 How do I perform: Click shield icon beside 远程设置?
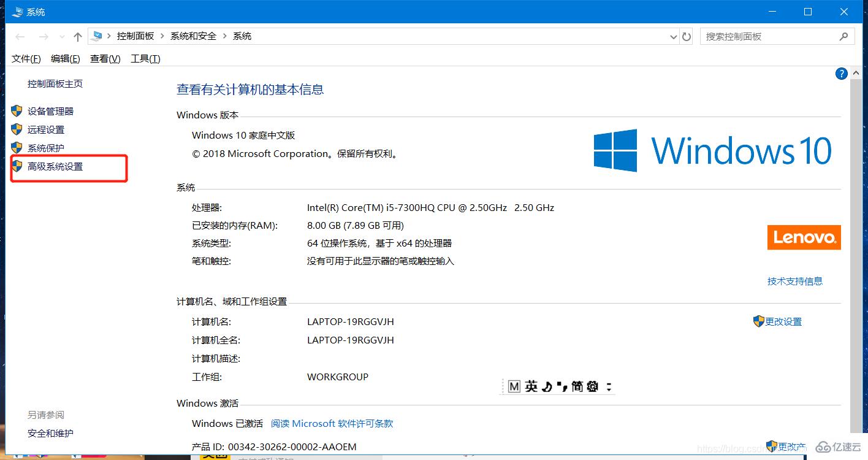coord(17,129)
